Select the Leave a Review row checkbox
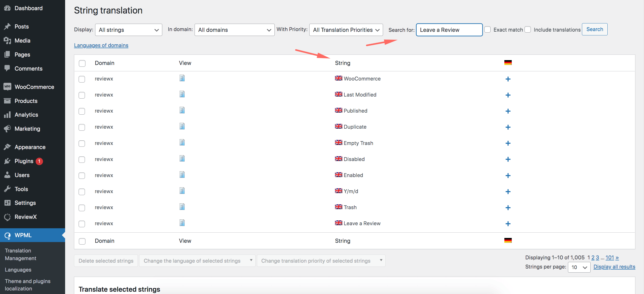 [x=82, y=224]
